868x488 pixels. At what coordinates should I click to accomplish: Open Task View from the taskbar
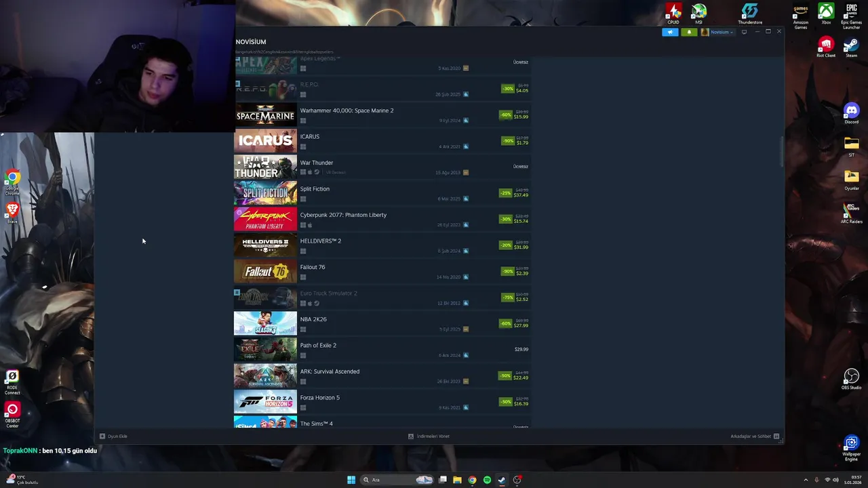443,480
